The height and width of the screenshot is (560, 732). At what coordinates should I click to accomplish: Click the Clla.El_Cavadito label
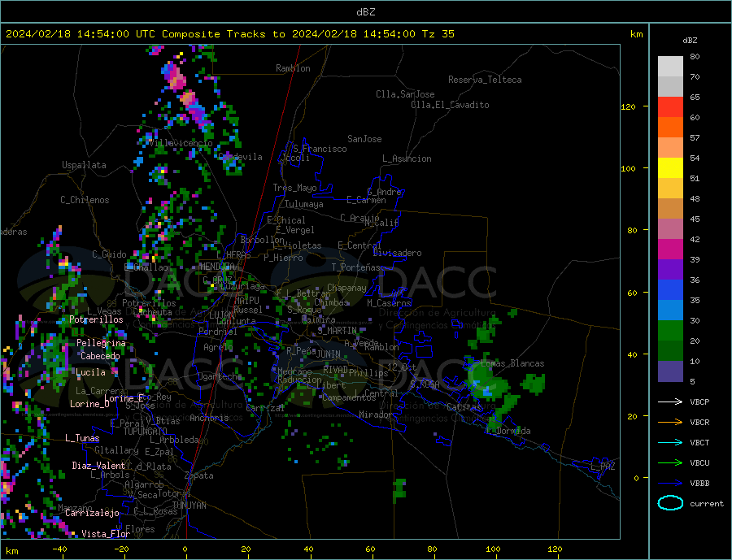(x=450, y=105)
